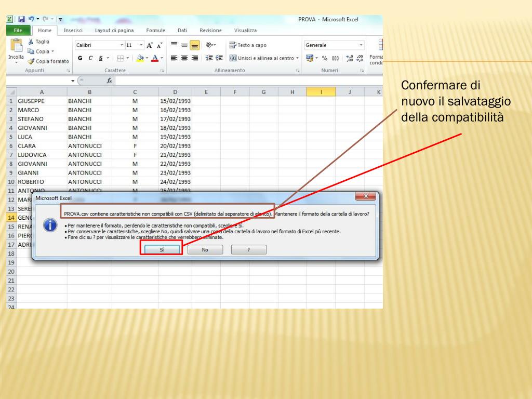
Task: Expand the Incolla paste options arrow
Action: (16, 62)
